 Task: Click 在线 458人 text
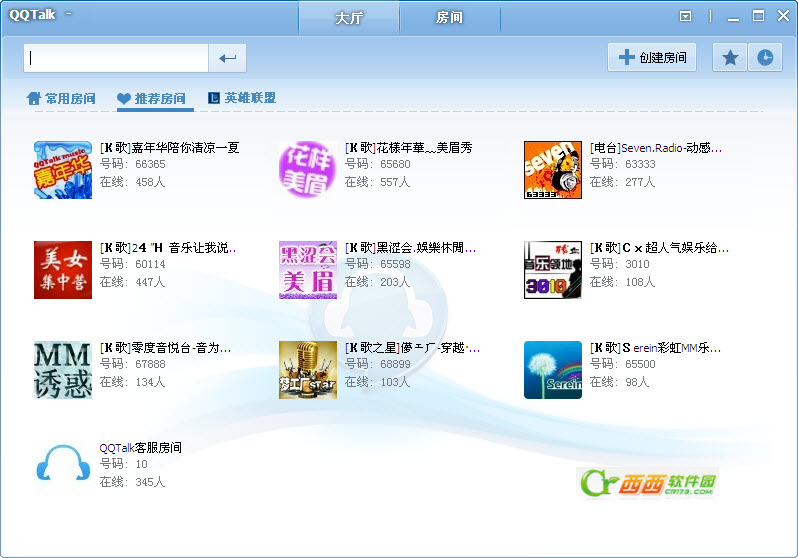point(132,182)
